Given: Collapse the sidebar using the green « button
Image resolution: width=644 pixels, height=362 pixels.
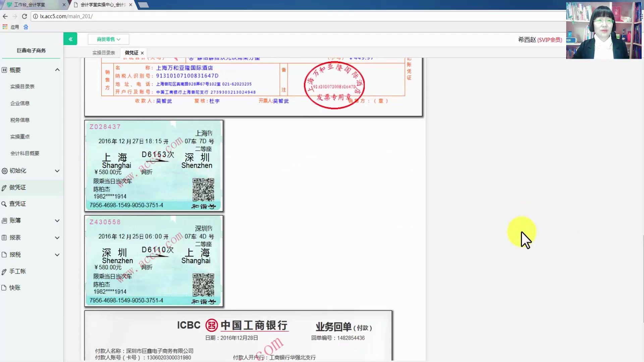Looking at the screenshot, I should tap(70, 39).
